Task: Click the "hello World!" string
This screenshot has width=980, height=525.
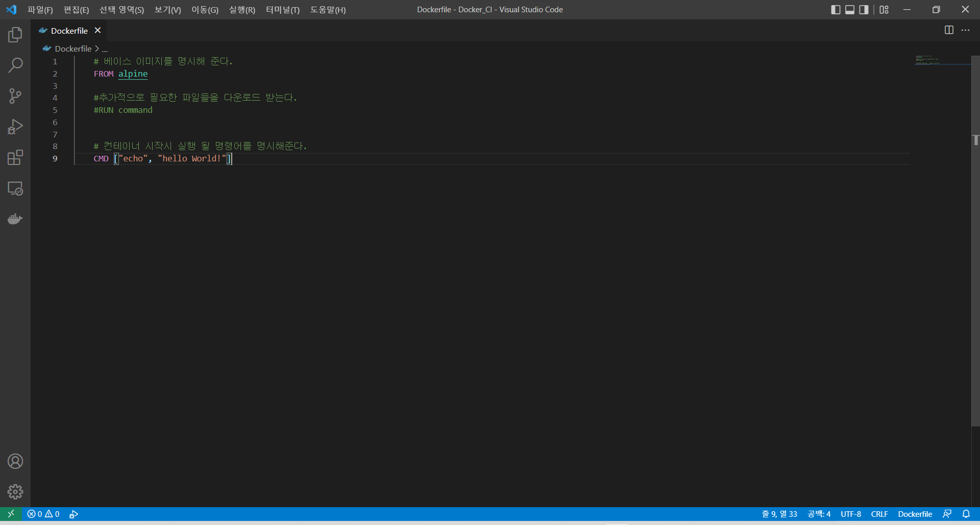Action: (x=192, y=158)
